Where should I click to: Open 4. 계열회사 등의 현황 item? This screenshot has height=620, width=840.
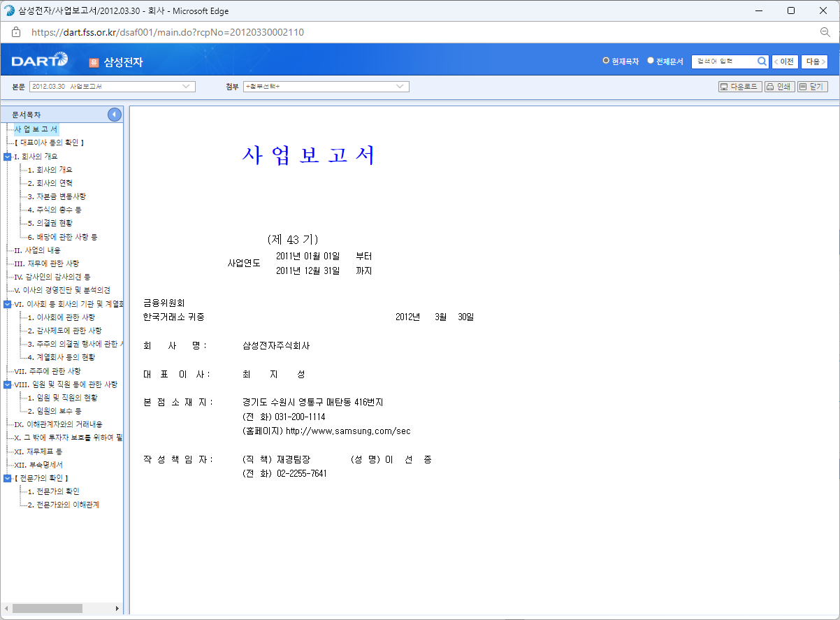tap(61, 357)
